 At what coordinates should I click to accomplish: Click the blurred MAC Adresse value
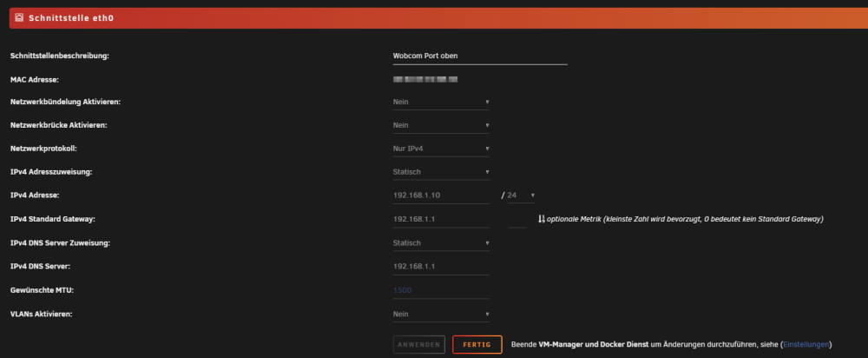coord(425,80)
